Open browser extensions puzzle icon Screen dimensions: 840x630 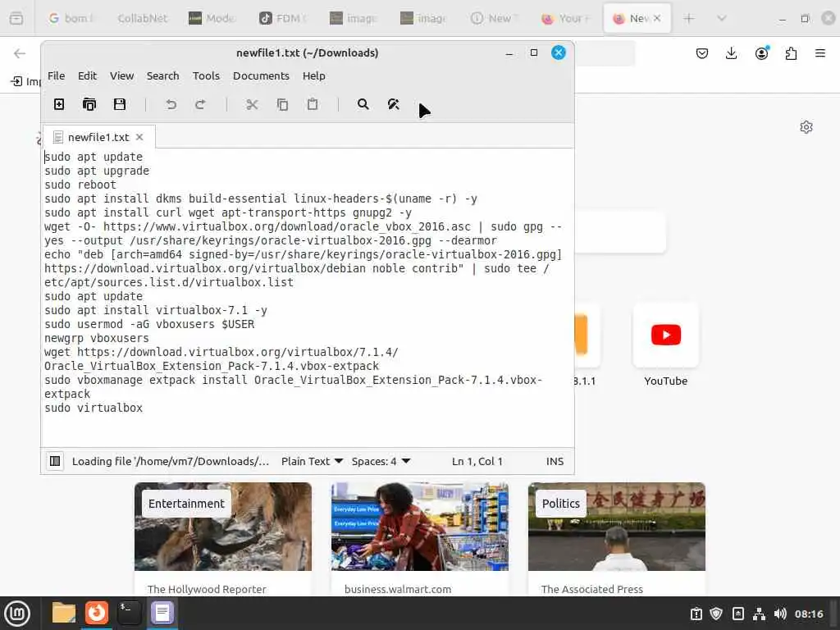tap(791, 53)
